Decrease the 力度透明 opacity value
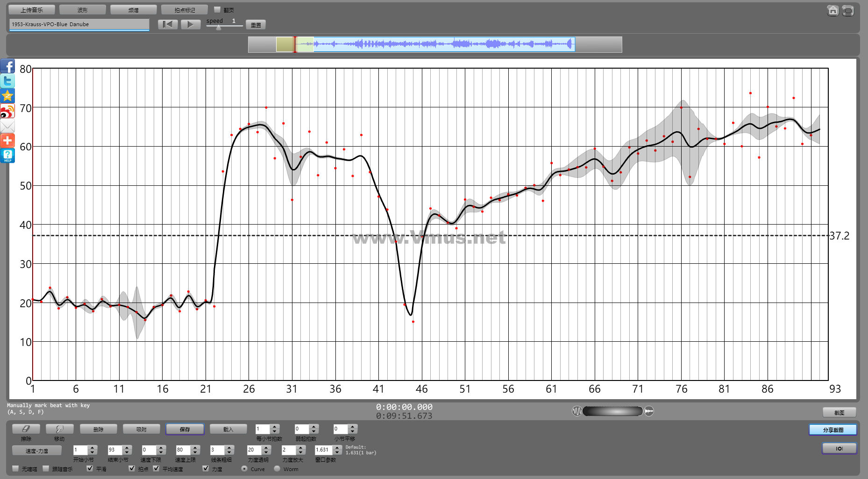Viewport: 868px width, 479px height. (x=267, y=452)
